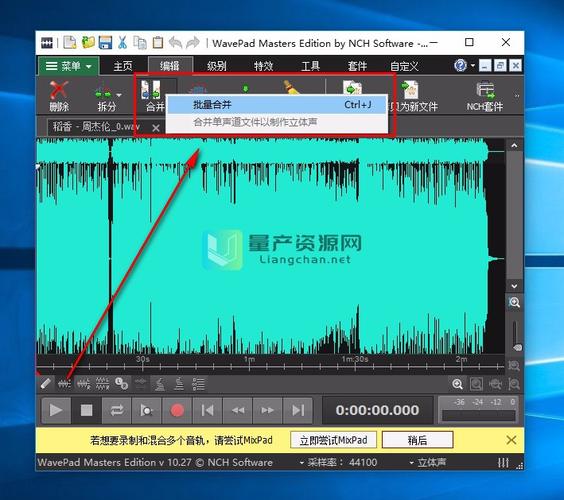Image resolution: width=564 pixels, height=500 pixels.
Task: Click the mixer sliders icon in status bar
Action: pos(503,463)
